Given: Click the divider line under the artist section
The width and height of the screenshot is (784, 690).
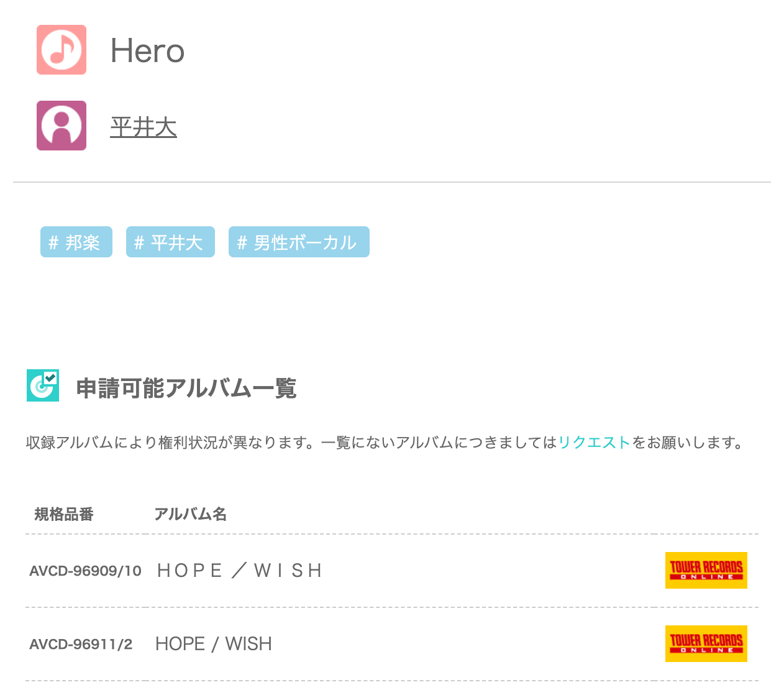Looking at the screenshot, I should (392, 182).
